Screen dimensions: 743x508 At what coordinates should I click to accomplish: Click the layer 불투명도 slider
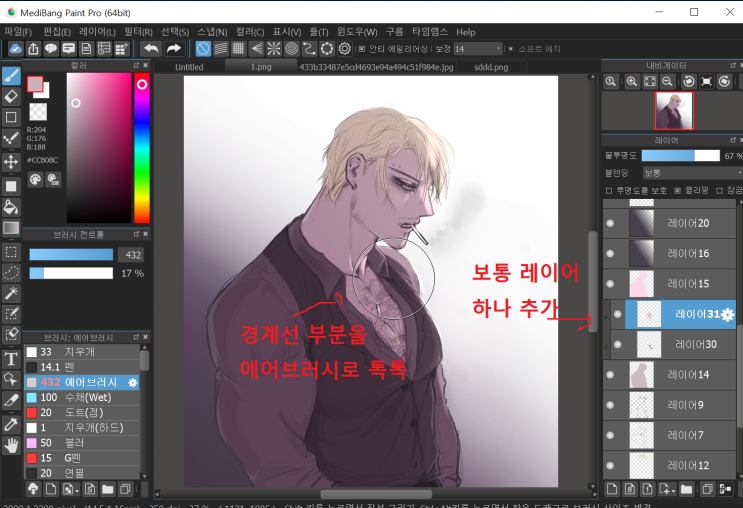[x=680, y=155]
